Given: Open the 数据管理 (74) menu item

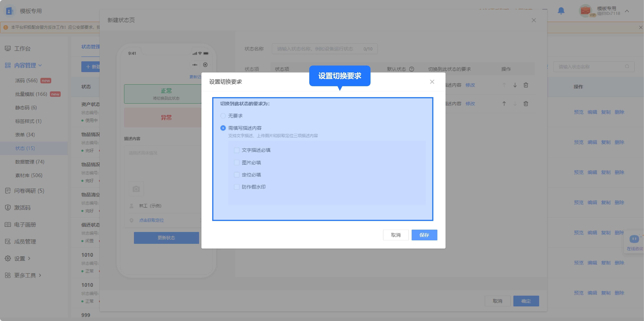Looking at the screenshot, I should (29, 162).
